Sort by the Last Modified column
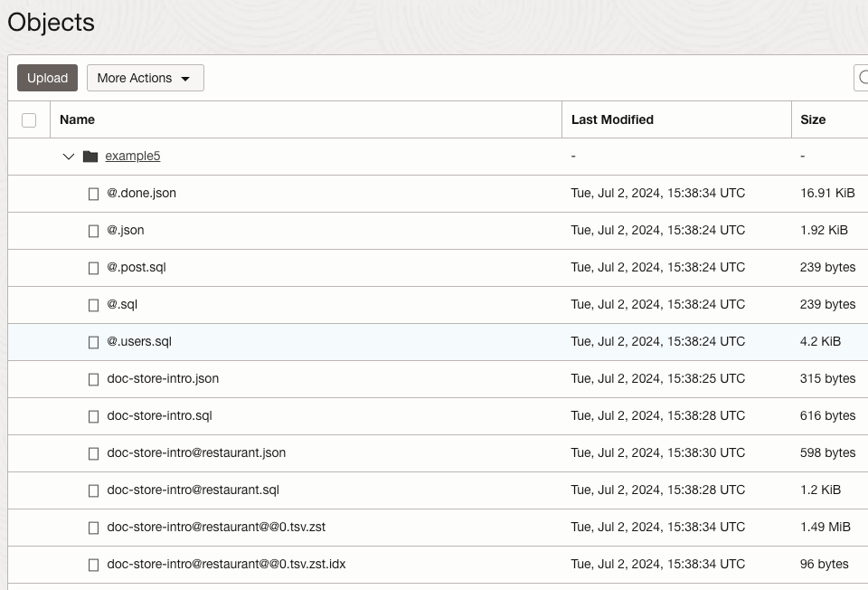This screenshot has width=868, height=590. (x=611, y=119)
